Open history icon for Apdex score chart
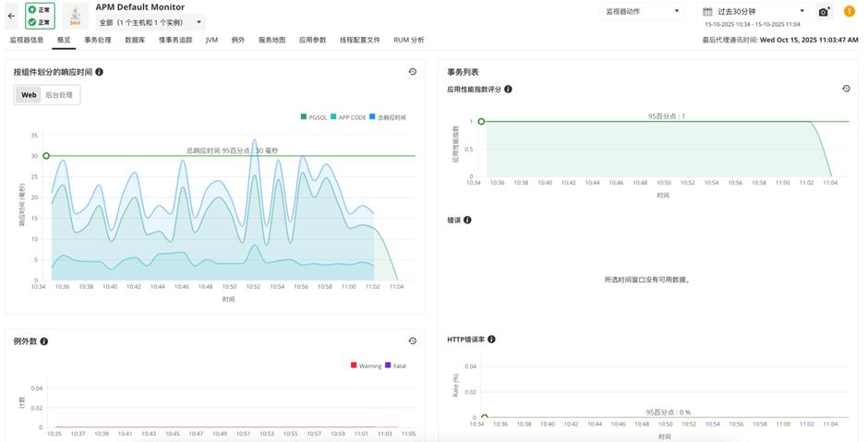 [847, 89]
